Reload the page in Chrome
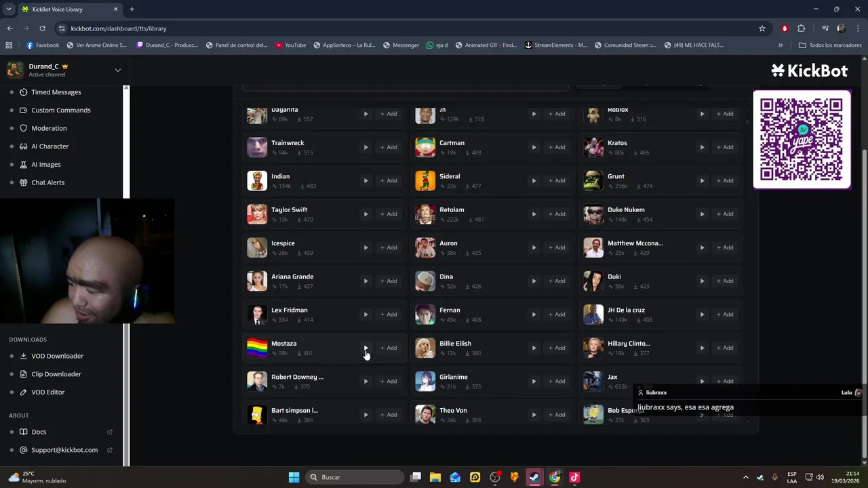 pyautogui.click(x=42, y=28)
